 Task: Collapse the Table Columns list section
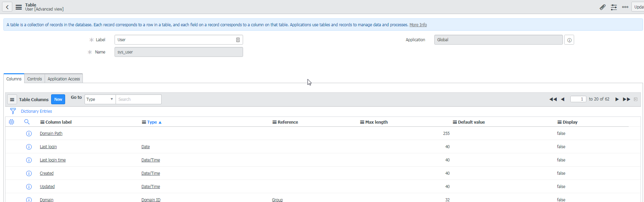[635, 99]
